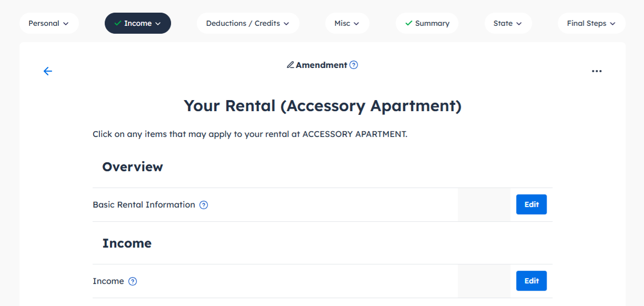Click the Income row label text
The image size is (644, 306).
coord(108,281)
